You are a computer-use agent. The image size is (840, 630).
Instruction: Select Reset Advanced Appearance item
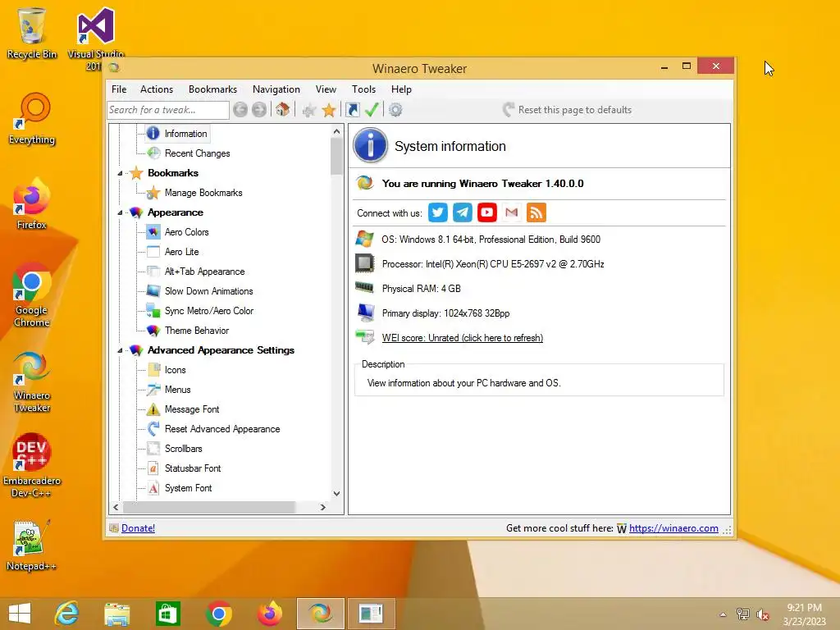pos(222,429)
